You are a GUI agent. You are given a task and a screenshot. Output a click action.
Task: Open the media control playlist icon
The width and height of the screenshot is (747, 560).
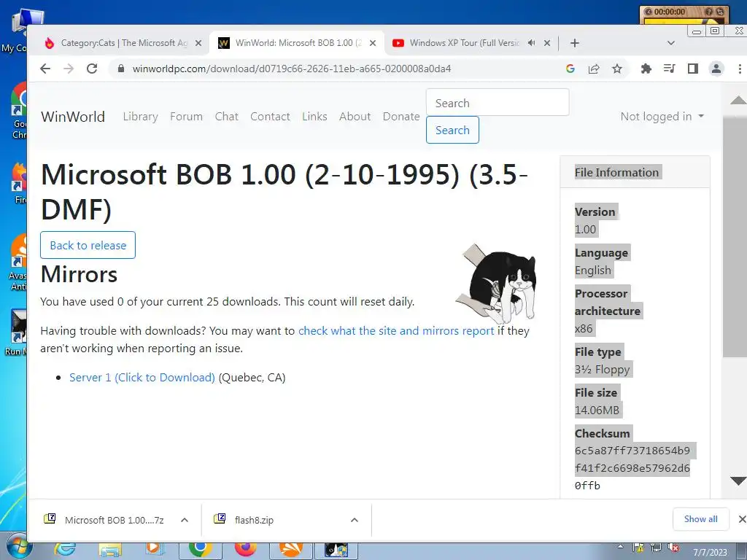670,69
